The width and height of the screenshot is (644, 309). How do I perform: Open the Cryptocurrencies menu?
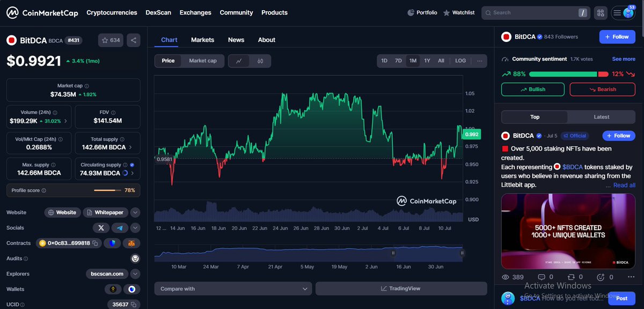click(x=112, y=12)
